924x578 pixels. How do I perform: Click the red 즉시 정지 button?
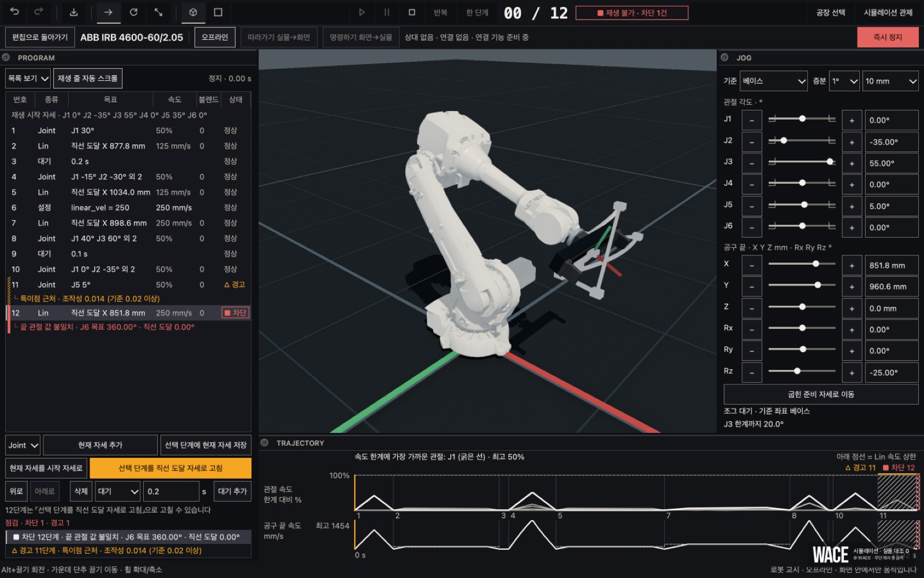pyautogui.click(x=888, y=37)
